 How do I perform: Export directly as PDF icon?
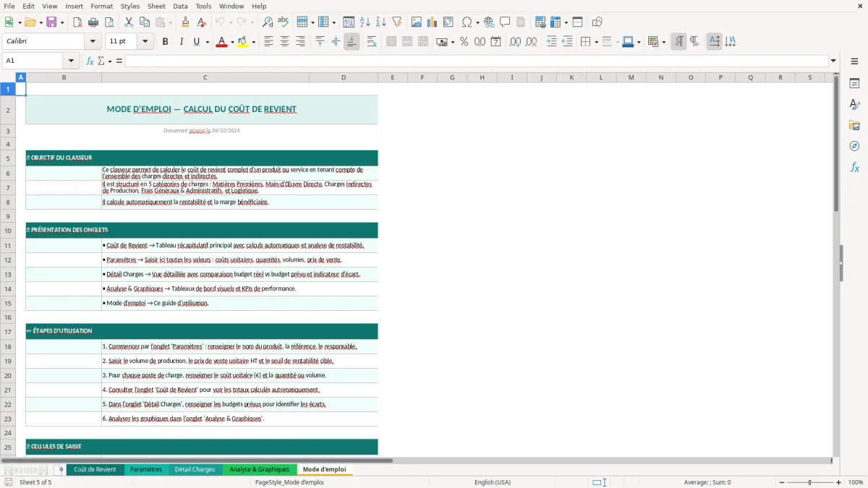click(x=77, y=22)
